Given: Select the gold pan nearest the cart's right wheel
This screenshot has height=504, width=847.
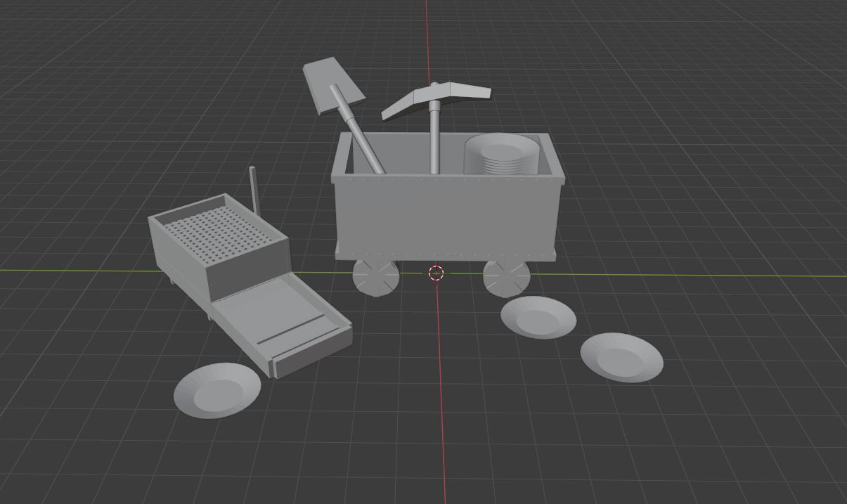Looking at the screenshot, I should [x=538, y=318].
